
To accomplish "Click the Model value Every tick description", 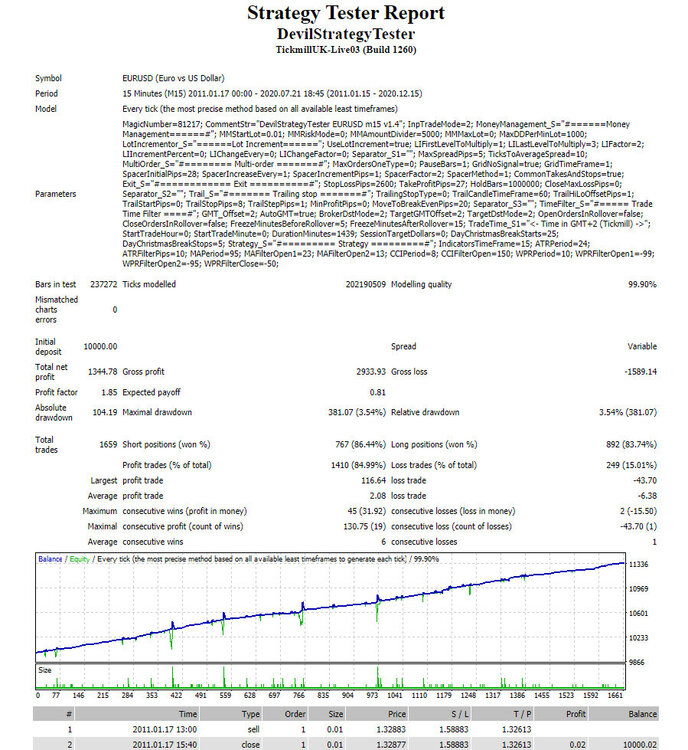I will [x=260, y=109].
